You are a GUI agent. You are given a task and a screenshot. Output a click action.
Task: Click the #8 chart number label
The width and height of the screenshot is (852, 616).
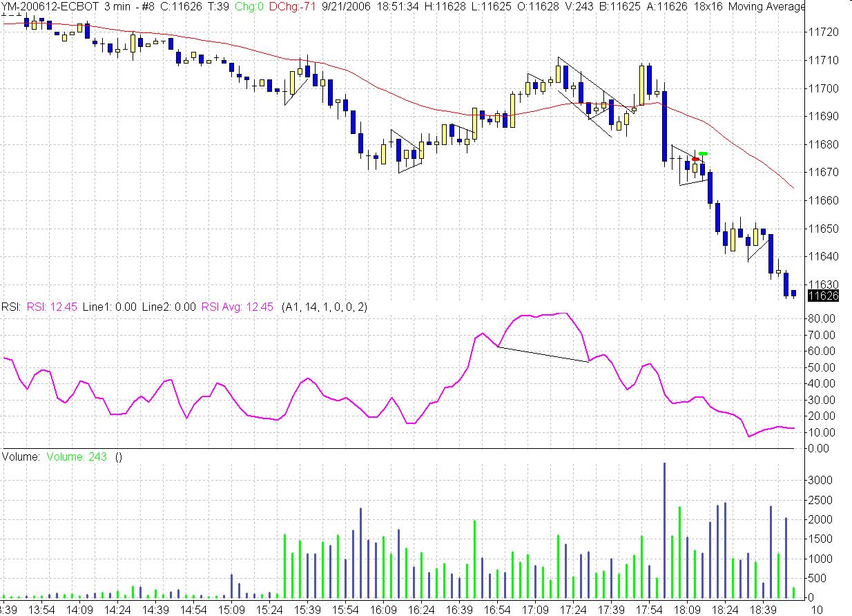(148, 6)
